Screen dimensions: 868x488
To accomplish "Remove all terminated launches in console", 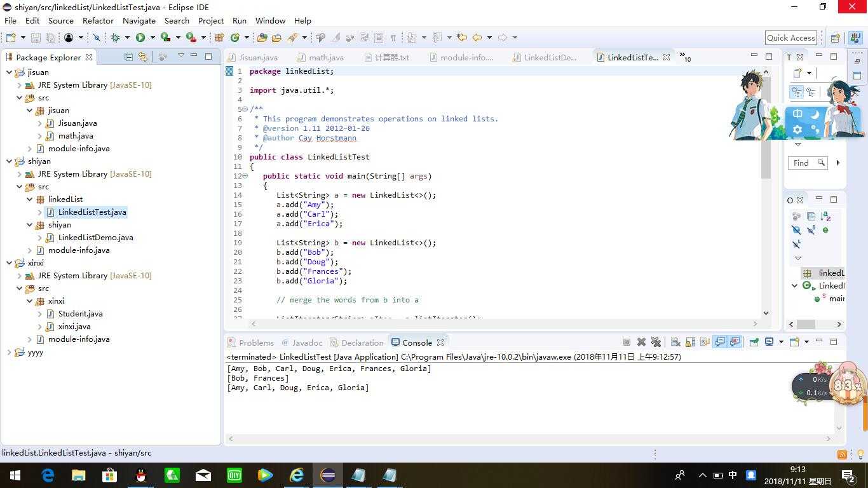I will [x=656, y=342].
